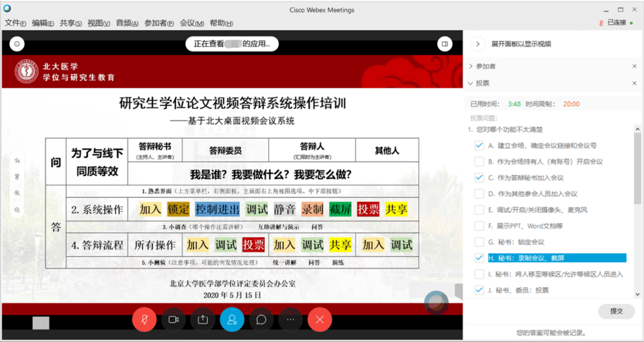Image resolution: width=644 pixels, height=342 pixels.
Task: Leave the meeting with red X button
Action: pos(320,319)
